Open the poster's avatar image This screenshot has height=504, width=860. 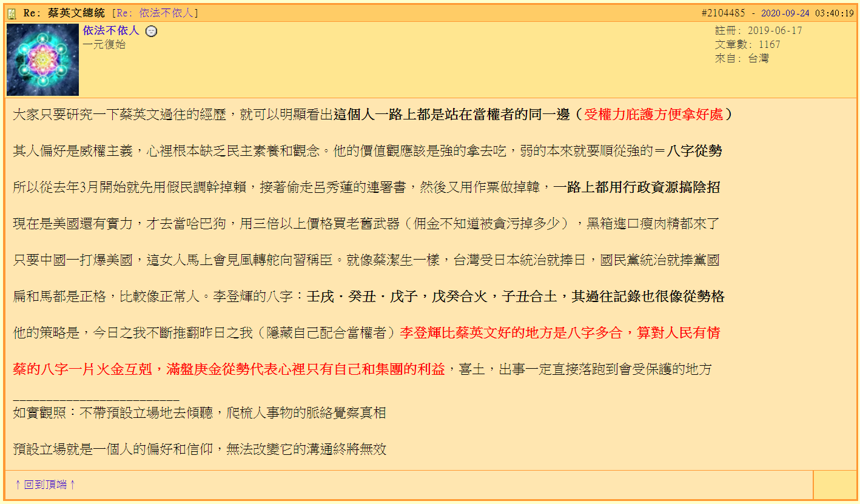(42, 61)
